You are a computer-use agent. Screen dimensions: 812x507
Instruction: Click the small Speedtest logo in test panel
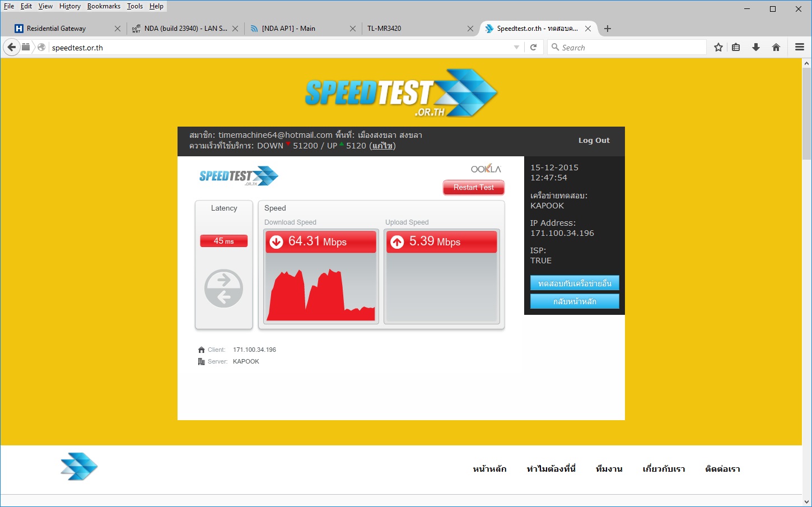click(239, 176)
